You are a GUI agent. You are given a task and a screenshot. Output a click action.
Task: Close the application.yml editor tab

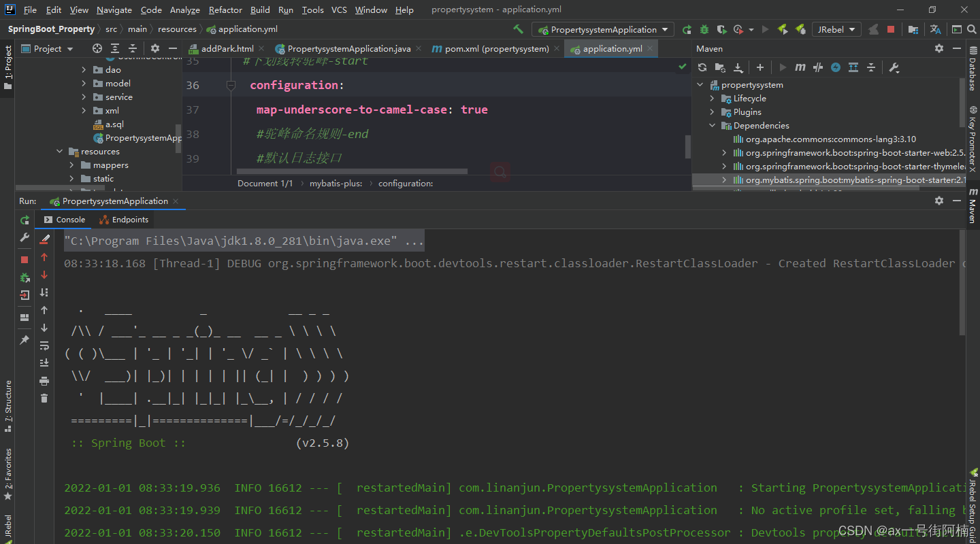(650, 48)
